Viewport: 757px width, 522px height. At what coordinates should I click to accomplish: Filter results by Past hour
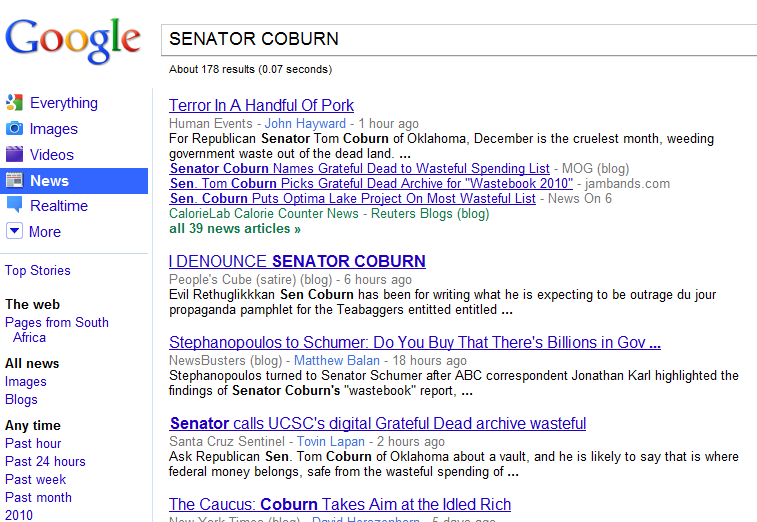tap(33, 444)
